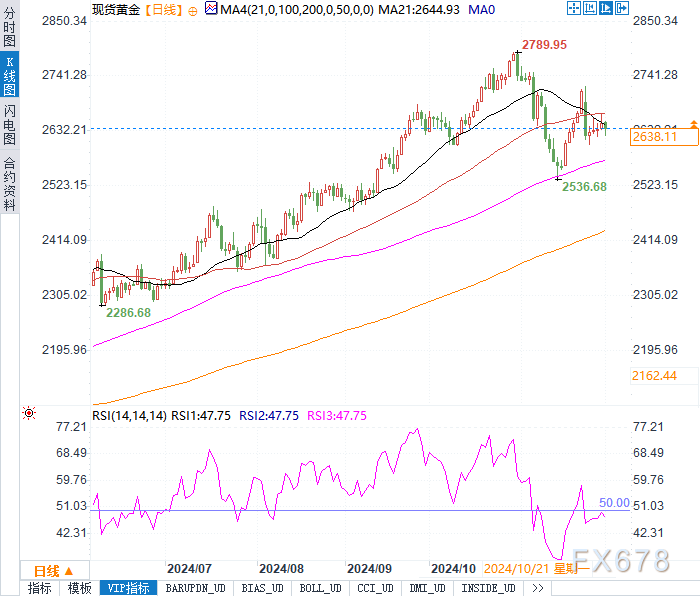Image resolution: width=700 pixels, height=596 pixels.
Task: Select the K线图 sidebar tab
Action: coord(9,75)
